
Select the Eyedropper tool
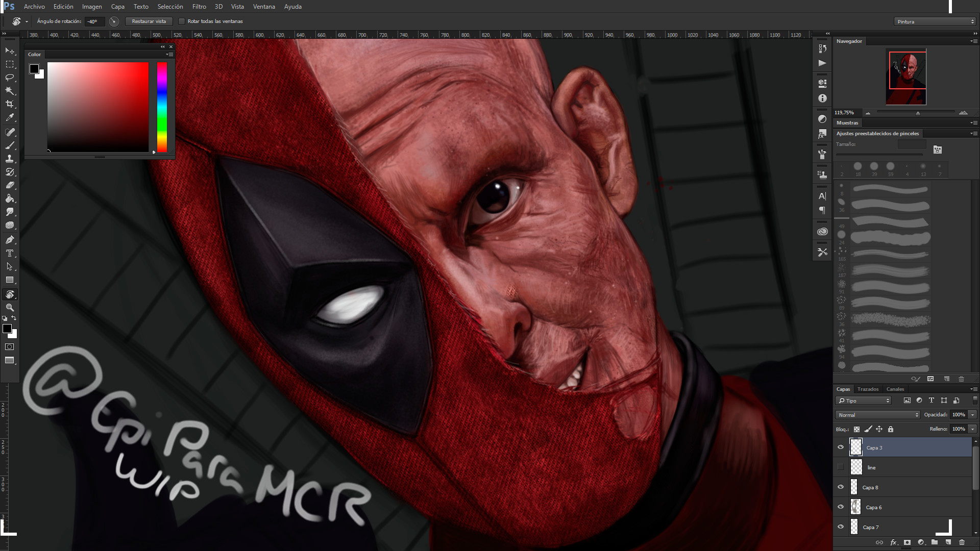point(10,117)
